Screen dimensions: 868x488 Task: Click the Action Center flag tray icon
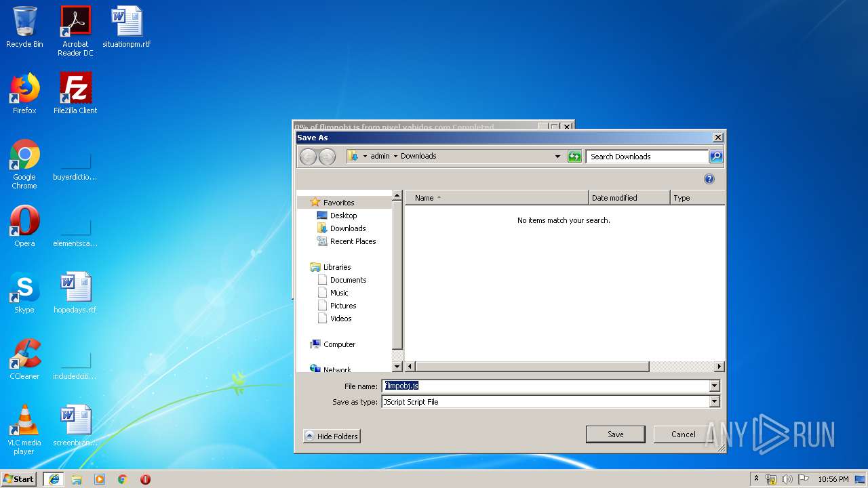point(804,479)
